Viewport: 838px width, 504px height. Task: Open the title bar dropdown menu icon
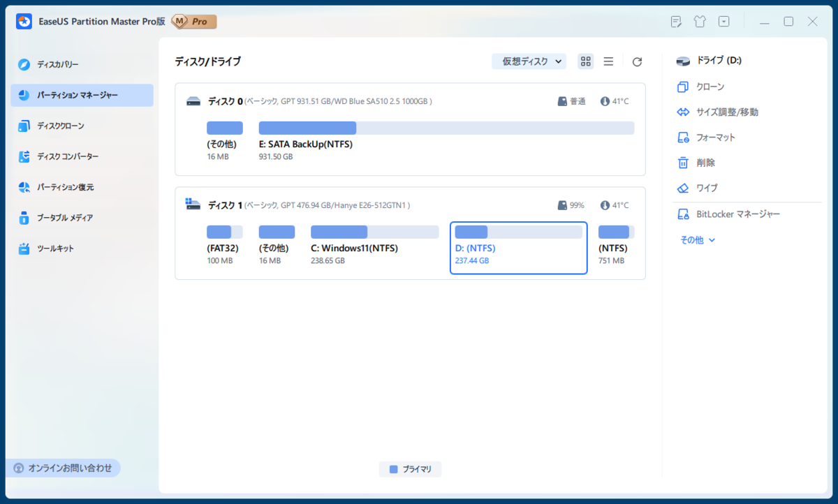(x=724, y=22)
